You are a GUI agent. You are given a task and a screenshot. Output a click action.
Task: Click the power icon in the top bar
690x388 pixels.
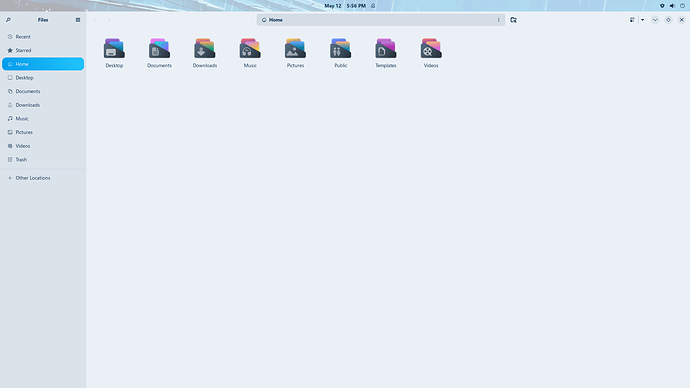683,6
